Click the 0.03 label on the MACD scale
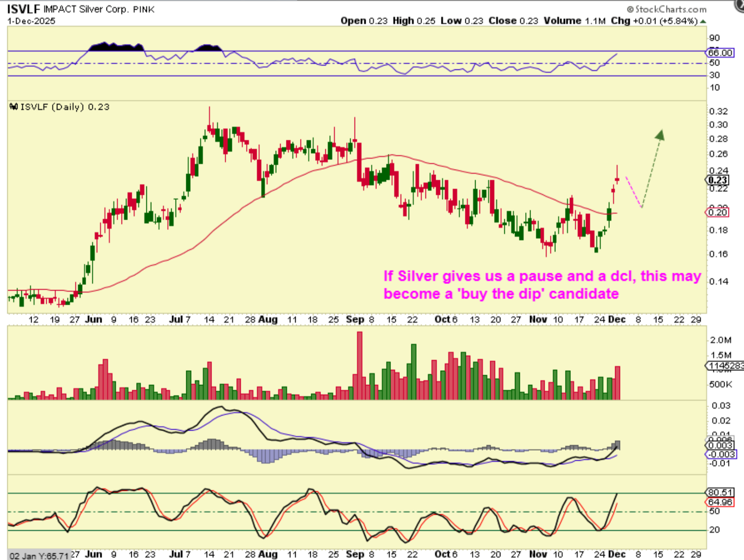The image size is (744, 560). (x=721, y=405)
